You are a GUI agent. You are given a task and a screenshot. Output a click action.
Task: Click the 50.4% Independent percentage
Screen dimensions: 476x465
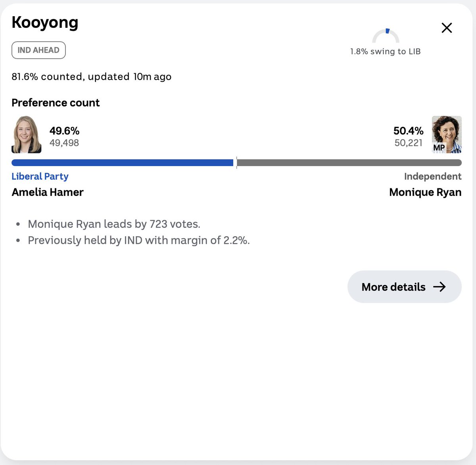(x=409, y=131)
